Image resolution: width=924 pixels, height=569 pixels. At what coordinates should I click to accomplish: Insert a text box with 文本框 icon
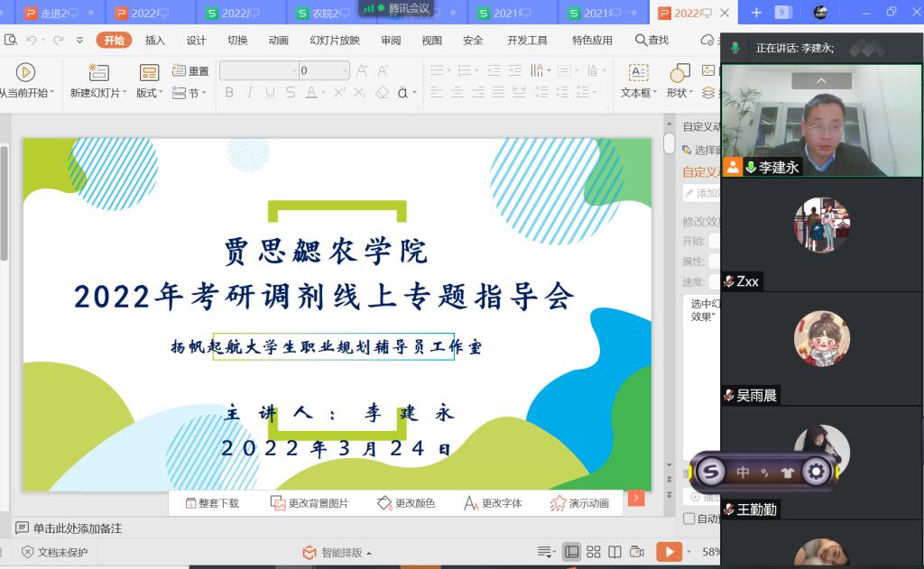[x=638, y=73]
